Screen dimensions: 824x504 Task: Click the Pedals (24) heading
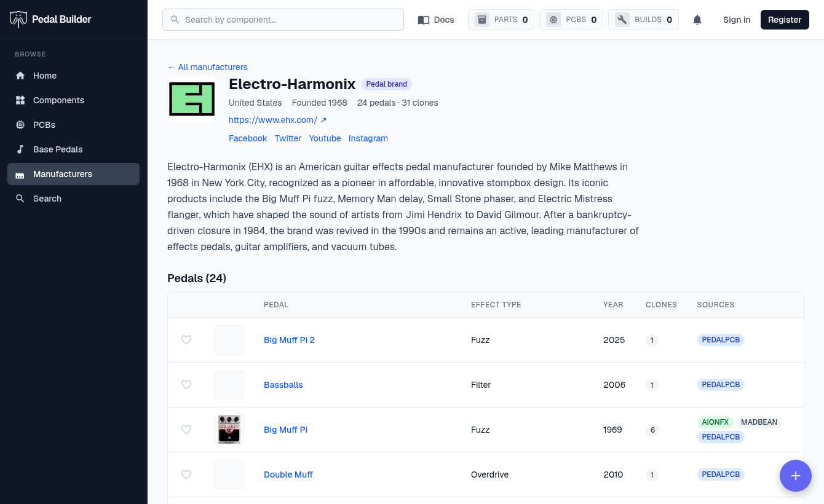197,278
